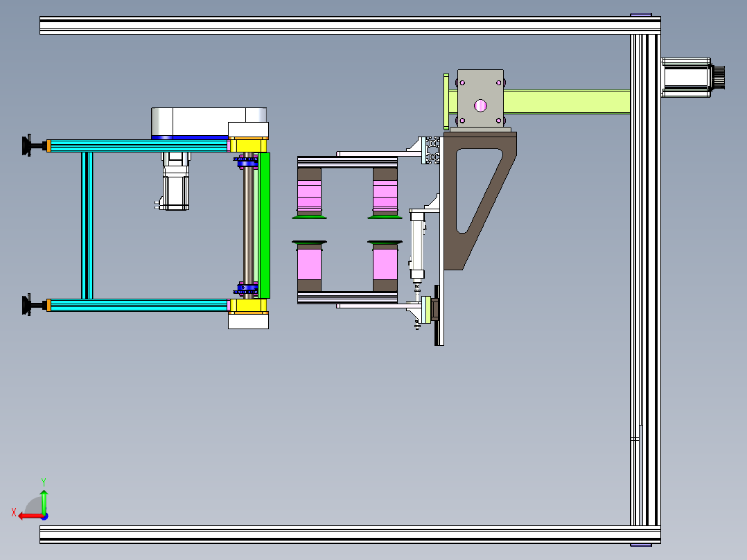The width and height of the screenshot is (747, 560).
Task: Select the top aluminum frame profile
Action: pos(350,25)
